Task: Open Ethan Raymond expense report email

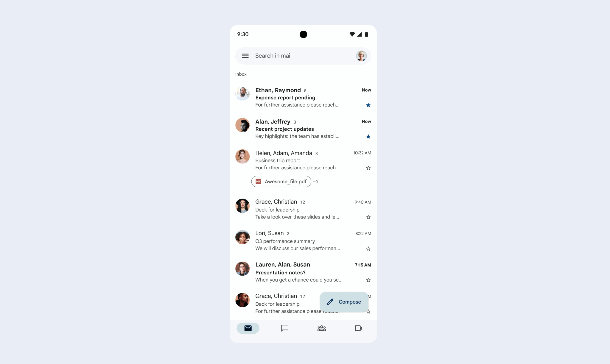Action: pyautogui.click(x=303, y=97)
